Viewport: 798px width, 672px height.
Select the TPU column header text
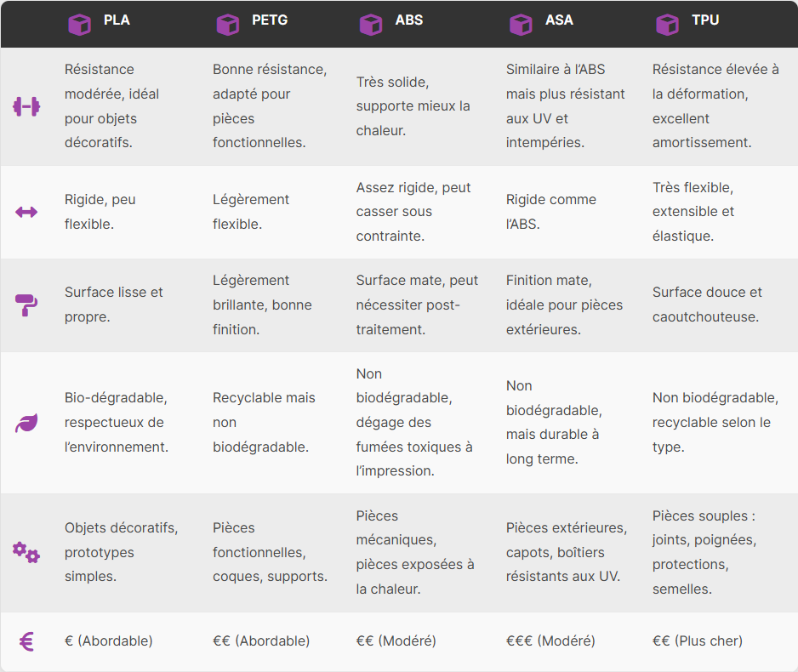coord(705,20)
